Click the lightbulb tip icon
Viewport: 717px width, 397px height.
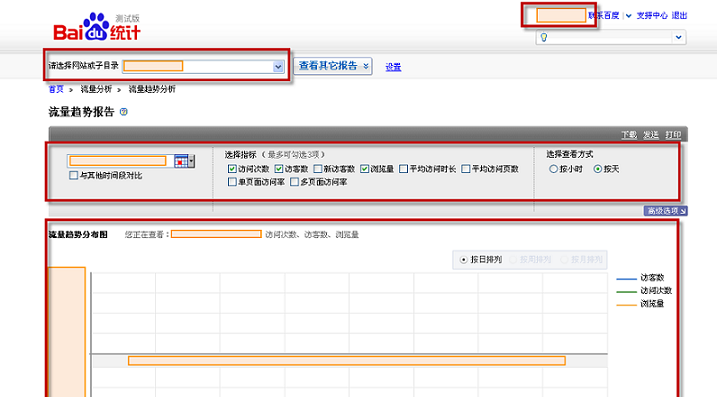tap(544, 37)
